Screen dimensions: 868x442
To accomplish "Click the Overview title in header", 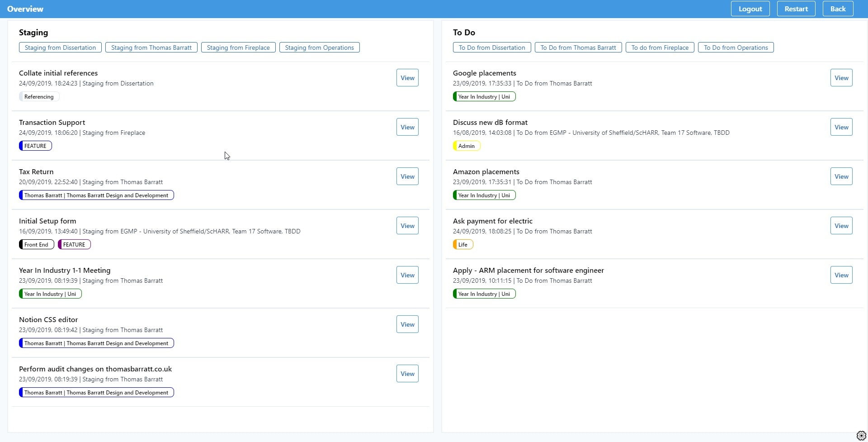I will [x=25, y=9].
